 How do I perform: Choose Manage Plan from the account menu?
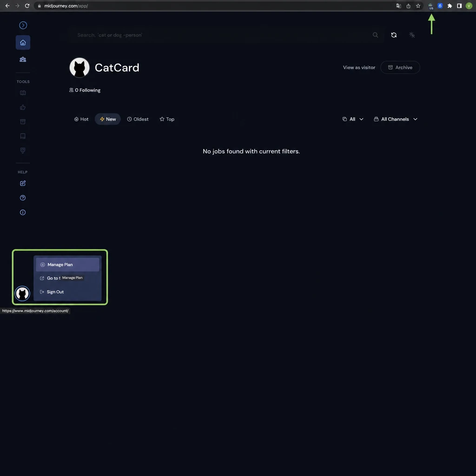(x=67, y=264)
